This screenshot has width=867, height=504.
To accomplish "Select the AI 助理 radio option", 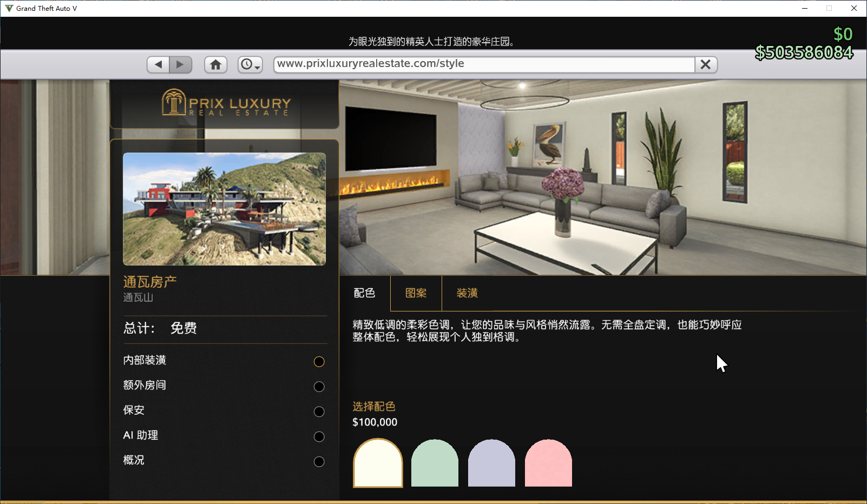I will point(319,436).
